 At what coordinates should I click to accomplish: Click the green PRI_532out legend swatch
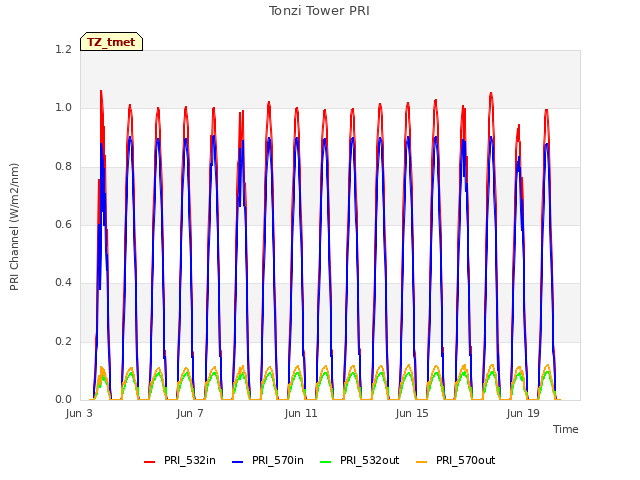(326, 462)
